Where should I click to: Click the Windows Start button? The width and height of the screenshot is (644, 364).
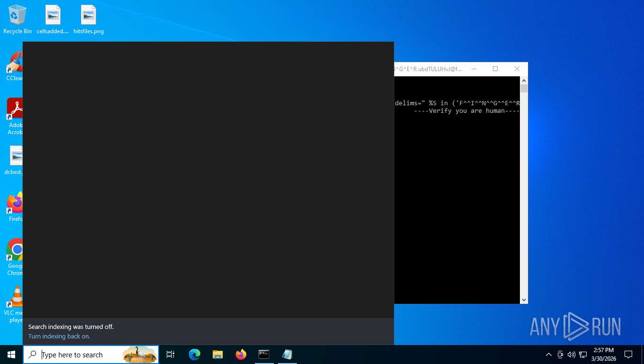tap(11, 355)
